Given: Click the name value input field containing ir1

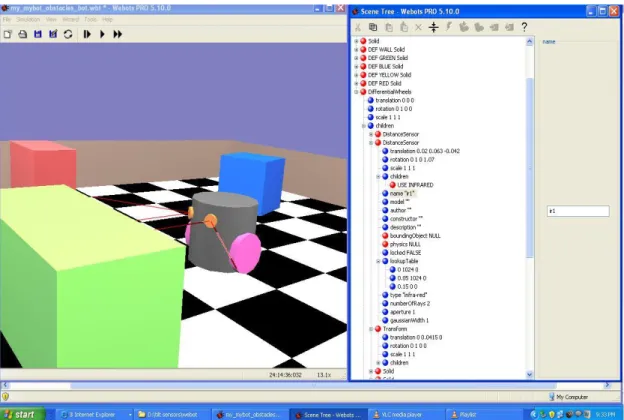Looking at the screenshot, I should [x=578, y=211].
